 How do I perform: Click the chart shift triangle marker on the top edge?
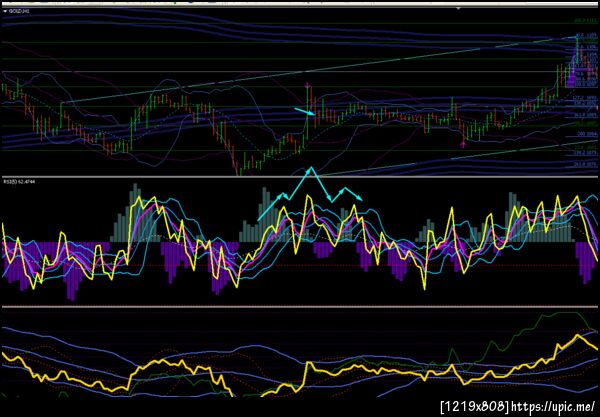458,8
